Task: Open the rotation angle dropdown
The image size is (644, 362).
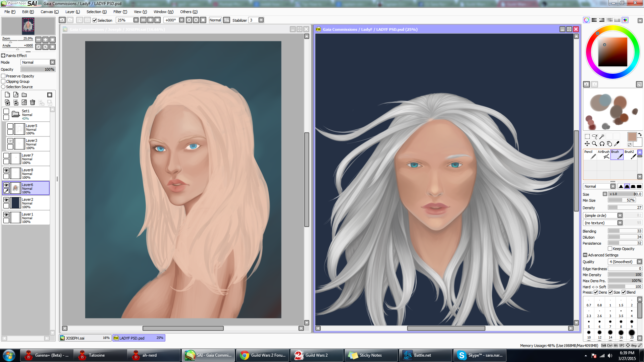Action: [181, 20]
